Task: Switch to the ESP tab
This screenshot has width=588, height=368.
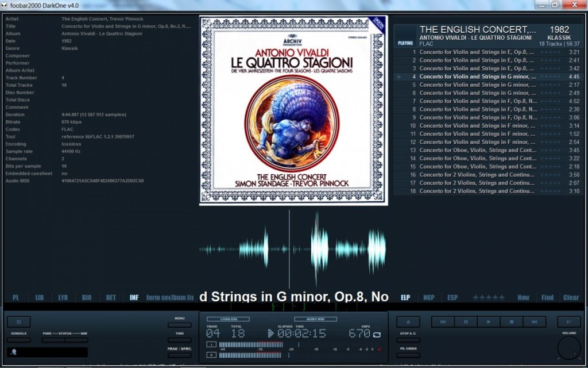Action: pos(452,297)
